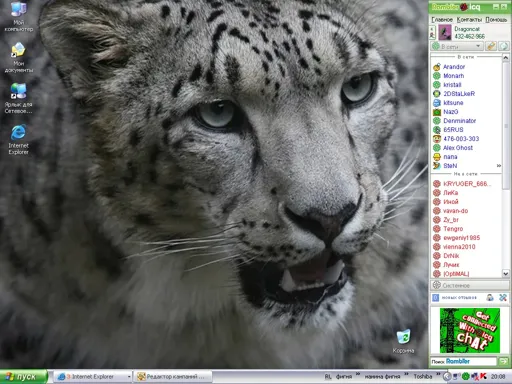Click 2DStaLkeR's avatar icon

[437, 94]
